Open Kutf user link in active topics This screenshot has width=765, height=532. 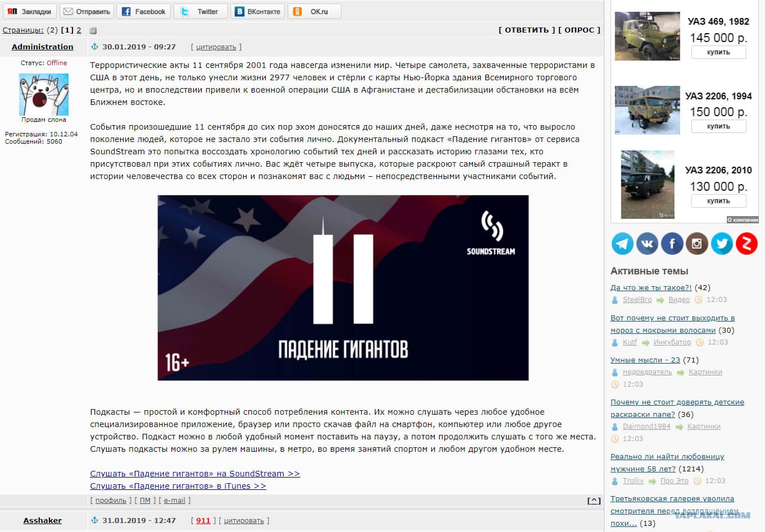(630, 342)
